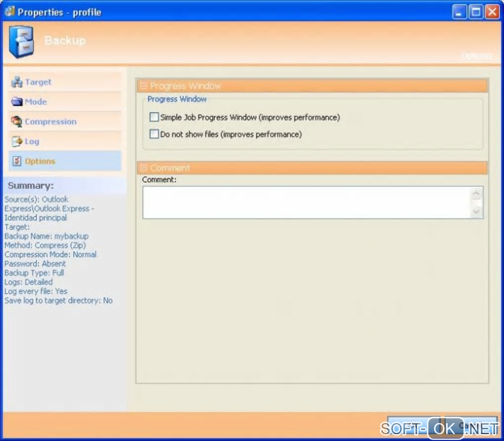The image size is (504, 441).
Task: Click the Log document icon
Action: [x=17, y=141]
